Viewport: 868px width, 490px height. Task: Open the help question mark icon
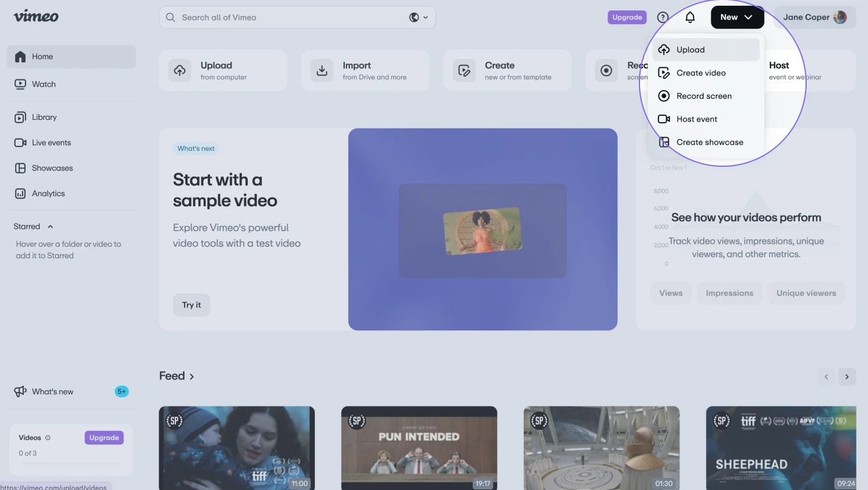(x=663, y=17)
